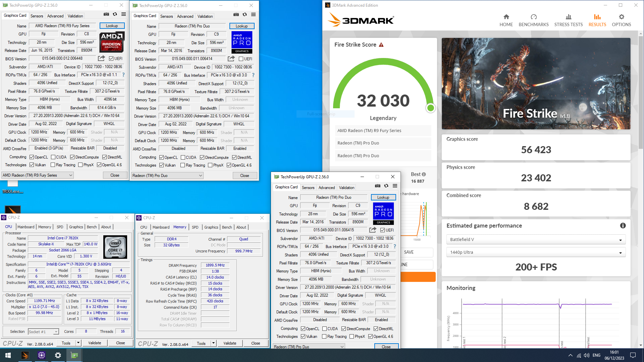Click estimated game performance info icon
The height and width of the screenshot is (362, 644).
click(x=623, y=226)
